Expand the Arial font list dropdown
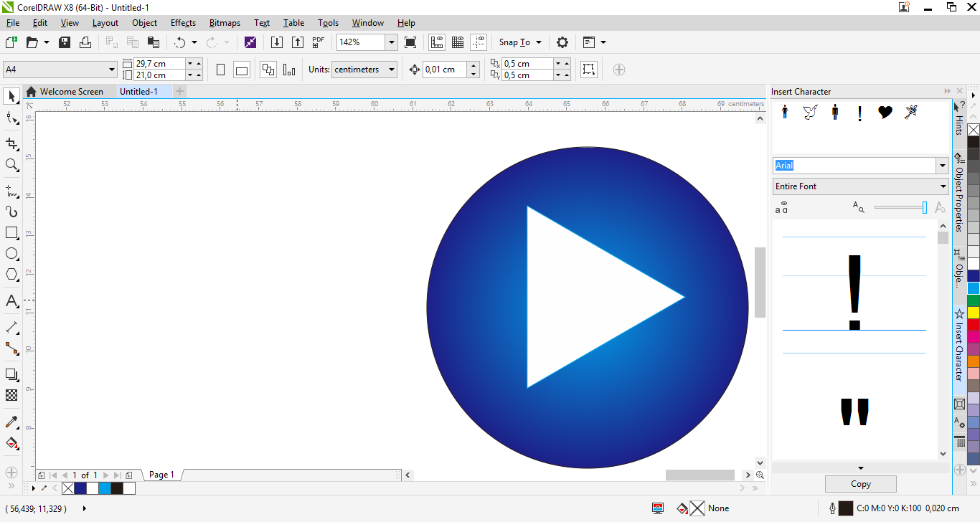The width and height of the screenshot is (980, 522). click(943, 166)
